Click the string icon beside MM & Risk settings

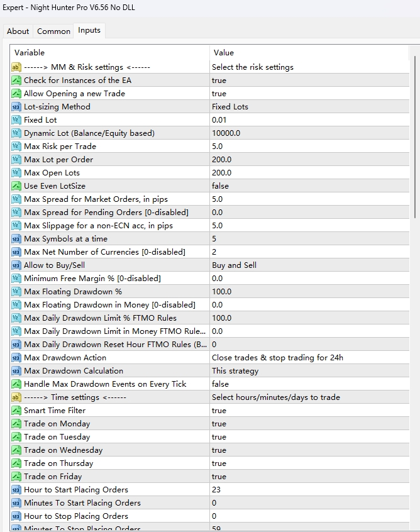point(16,67)
